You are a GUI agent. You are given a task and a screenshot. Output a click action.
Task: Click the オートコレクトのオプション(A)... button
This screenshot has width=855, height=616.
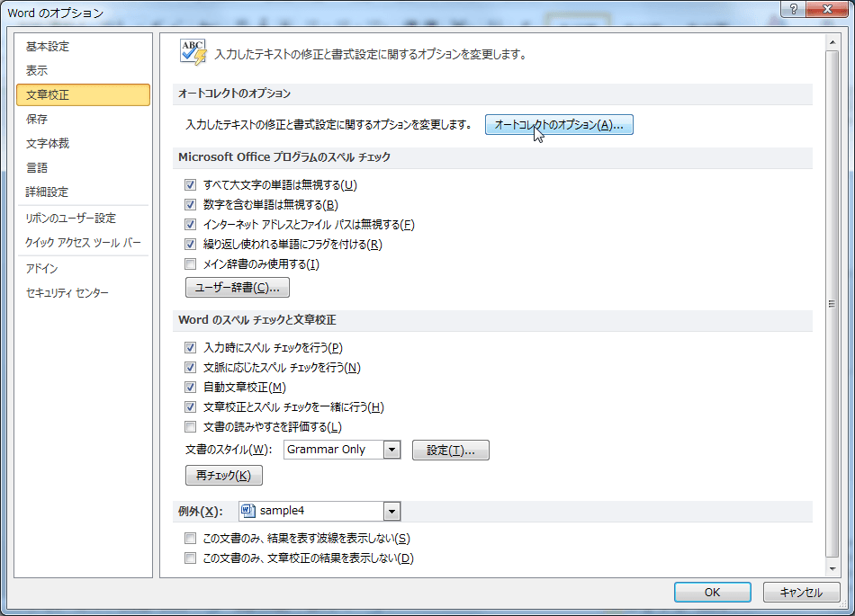tap(559, 125)
